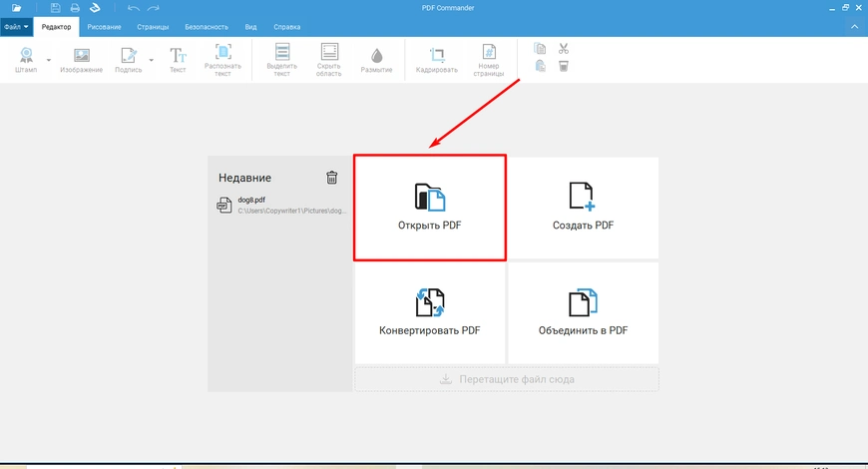The width and height of the screenshot is (868, 469).
Task: Switch to the Вид tab
Action: [250, 27]
